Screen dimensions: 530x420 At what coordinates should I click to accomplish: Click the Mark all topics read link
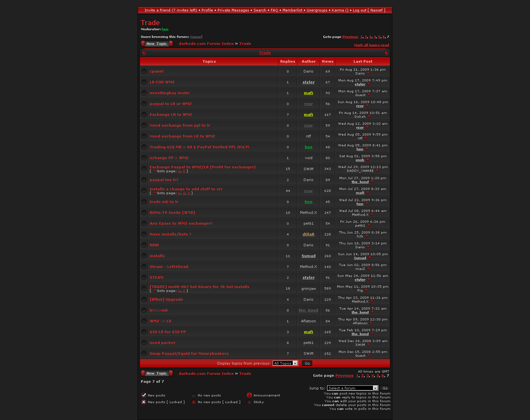371,45
